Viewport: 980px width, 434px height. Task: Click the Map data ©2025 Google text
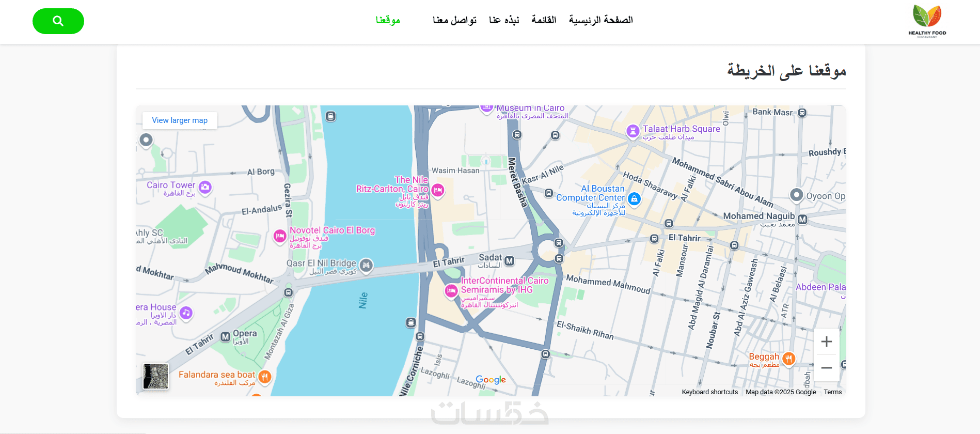tap(781, 392)
